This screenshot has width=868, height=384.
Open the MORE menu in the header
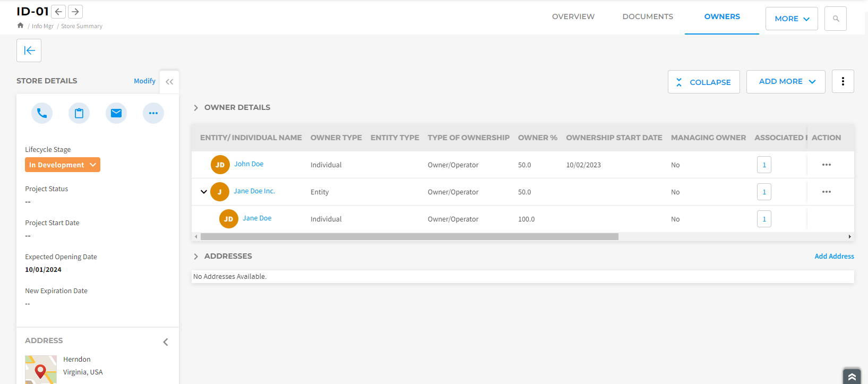point(791,19)
